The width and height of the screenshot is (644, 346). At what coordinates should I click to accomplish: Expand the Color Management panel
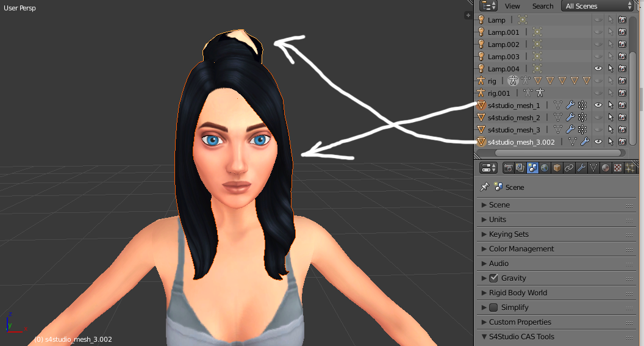coord(484,248)
